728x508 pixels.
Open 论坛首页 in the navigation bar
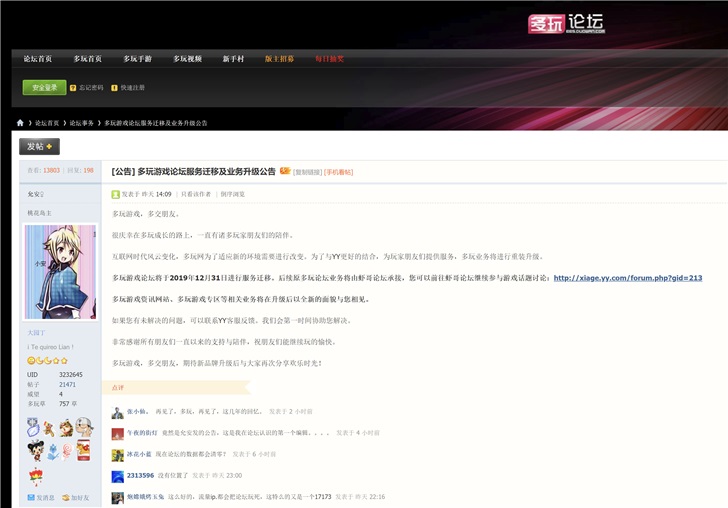tap(38, 59)
